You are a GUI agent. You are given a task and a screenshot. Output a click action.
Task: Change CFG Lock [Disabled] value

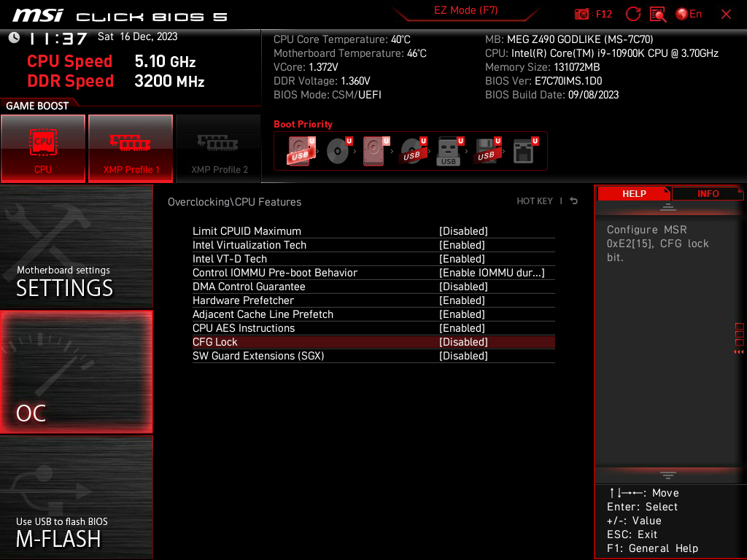(x=463, y=342)
